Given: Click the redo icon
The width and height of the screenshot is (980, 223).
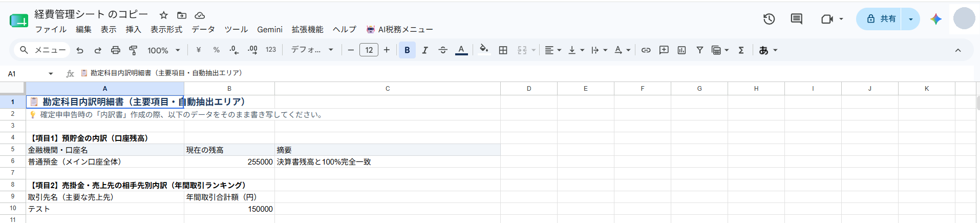Looking at the screenshot, I should [97, 50].
